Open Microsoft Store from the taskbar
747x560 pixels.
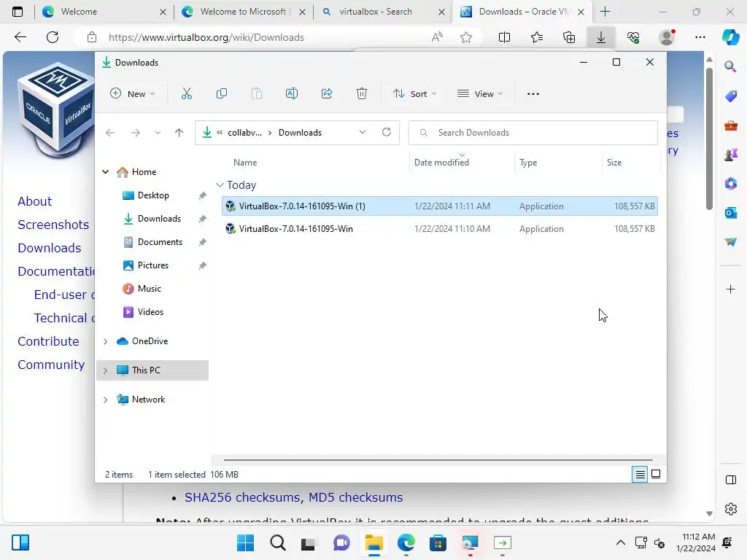tap(438, 542)
